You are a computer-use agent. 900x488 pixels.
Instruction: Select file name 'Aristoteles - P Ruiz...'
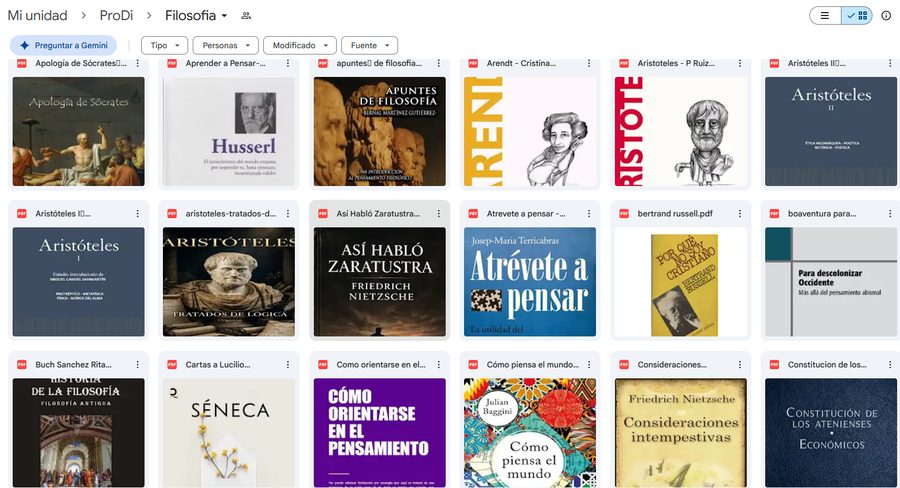(676, 63)
